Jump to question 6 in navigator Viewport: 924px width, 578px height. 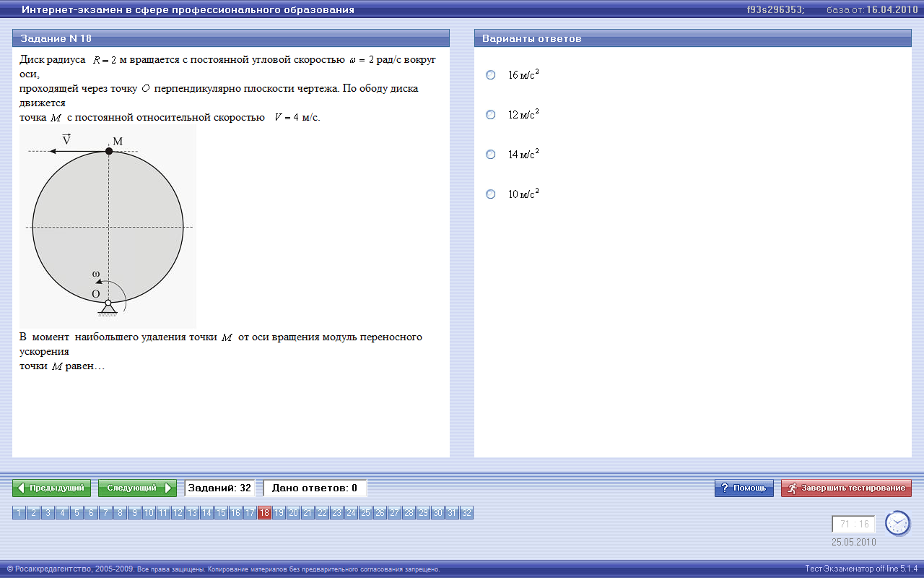coord(91,513)
